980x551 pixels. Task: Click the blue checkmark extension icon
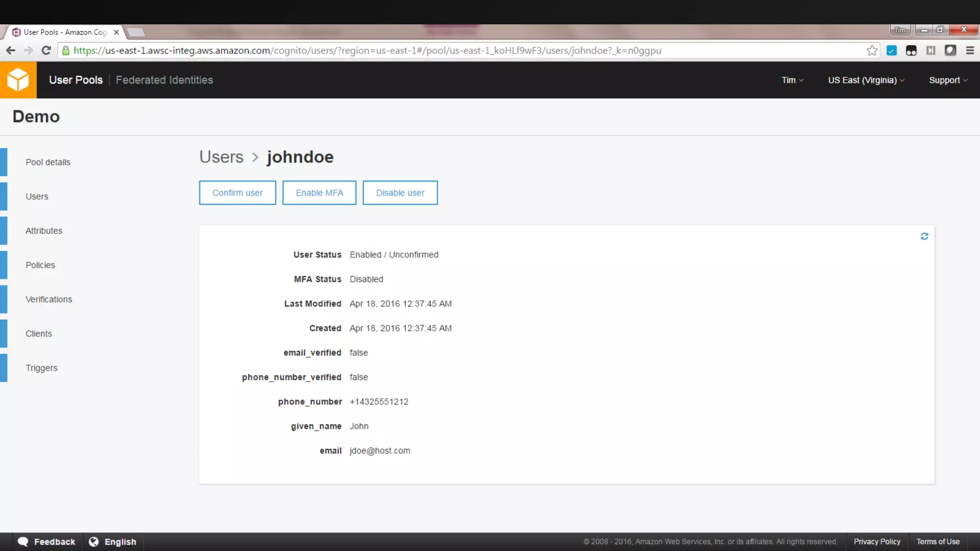(891, 51)
